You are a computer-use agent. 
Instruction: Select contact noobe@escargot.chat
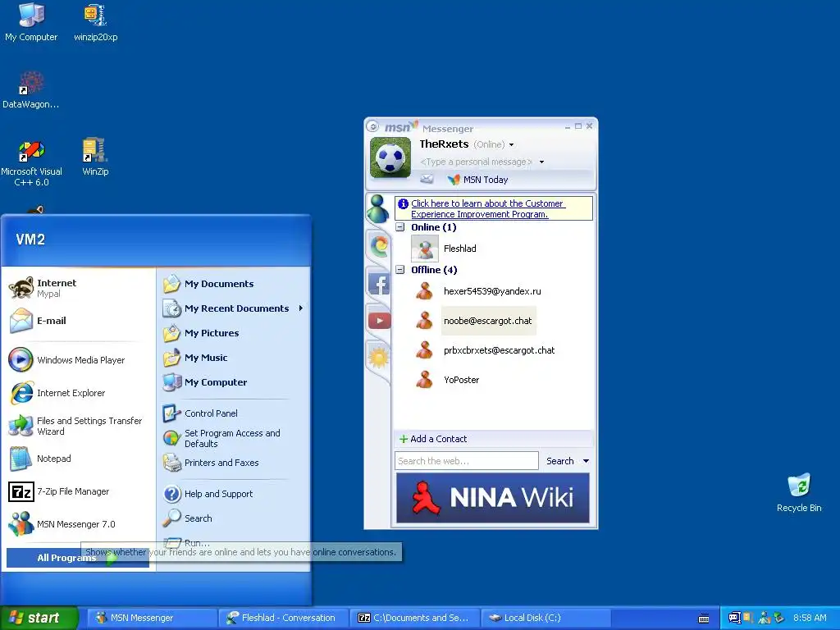[x=487, y=321]
